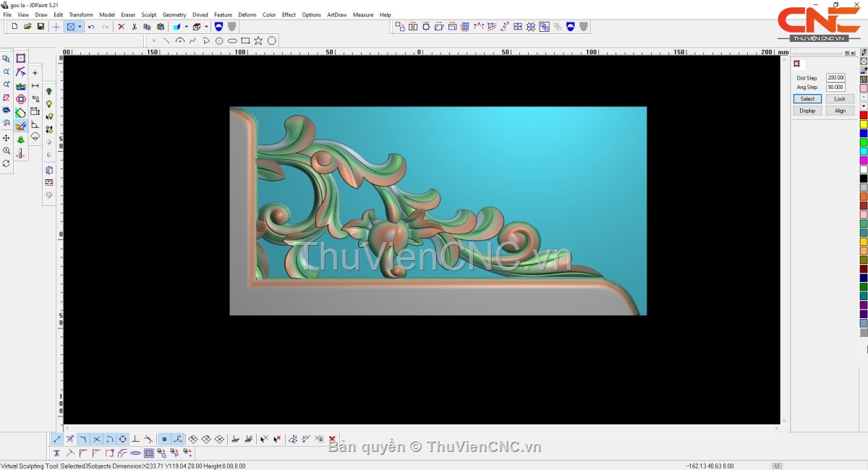Image resolution: width=868 pixels, height=470 pixels.
Task: Pick the yellow color swatch
Action: (864, 124)
